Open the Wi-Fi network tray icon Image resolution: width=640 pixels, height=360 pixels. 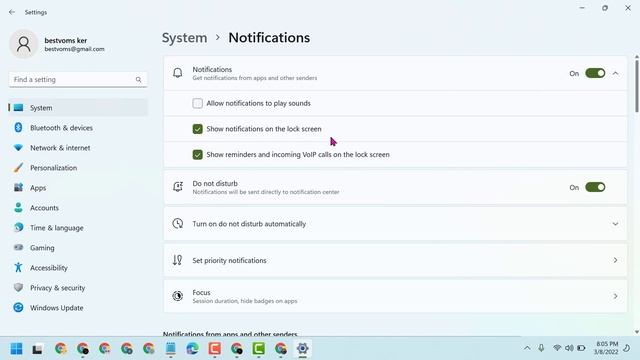(557, 348)
